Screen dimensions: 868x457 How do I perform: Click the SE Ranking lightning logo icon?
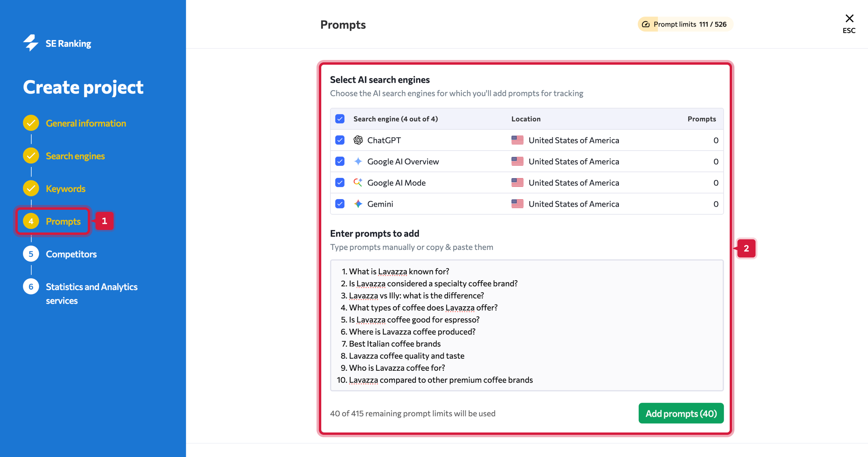pyautogui.click(x=31, y=43)
